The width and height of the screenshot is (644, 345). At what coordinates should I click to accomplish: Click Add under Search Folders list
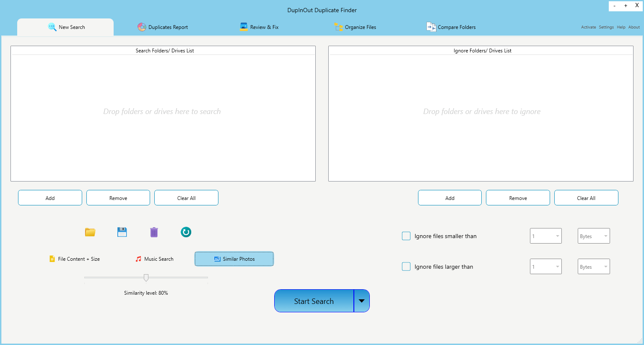coord(50,198)
